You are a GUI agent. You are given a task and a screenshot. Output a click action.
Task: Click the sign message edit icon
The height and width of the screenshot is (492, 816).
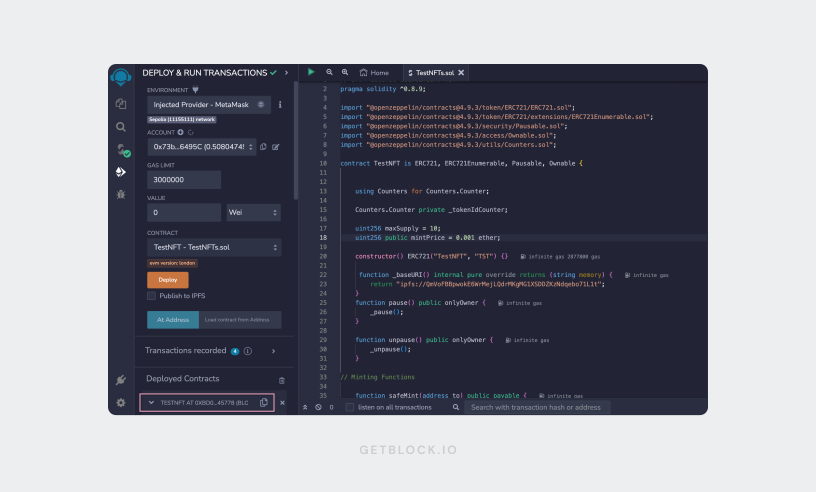275,147
